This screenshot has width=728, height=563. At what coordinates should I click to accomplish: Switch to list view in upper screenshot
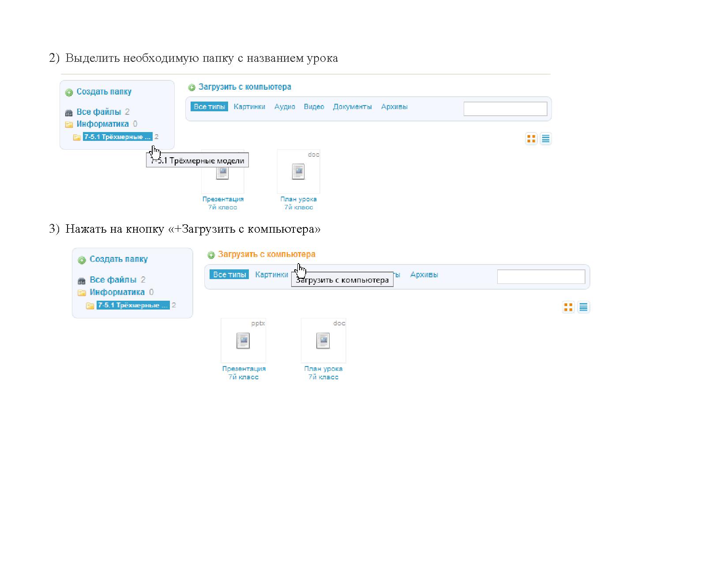pos(546,139)
